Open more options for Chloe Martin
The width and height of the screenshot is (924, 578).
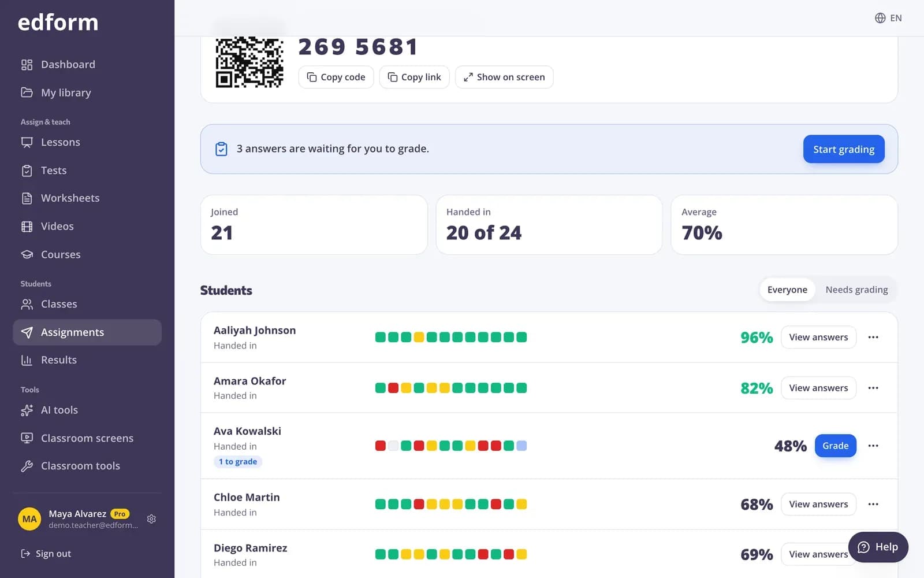click(873, 504)
